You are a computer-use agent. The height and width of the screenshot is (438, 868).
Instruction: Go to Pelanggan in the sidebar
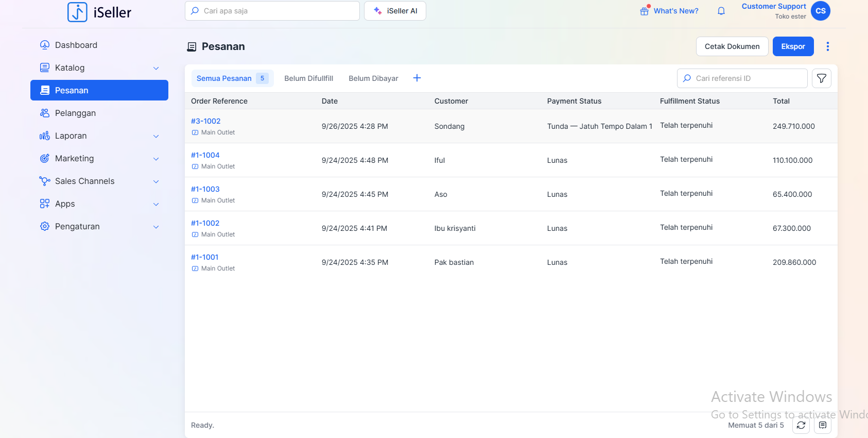[x=75, y=113]
